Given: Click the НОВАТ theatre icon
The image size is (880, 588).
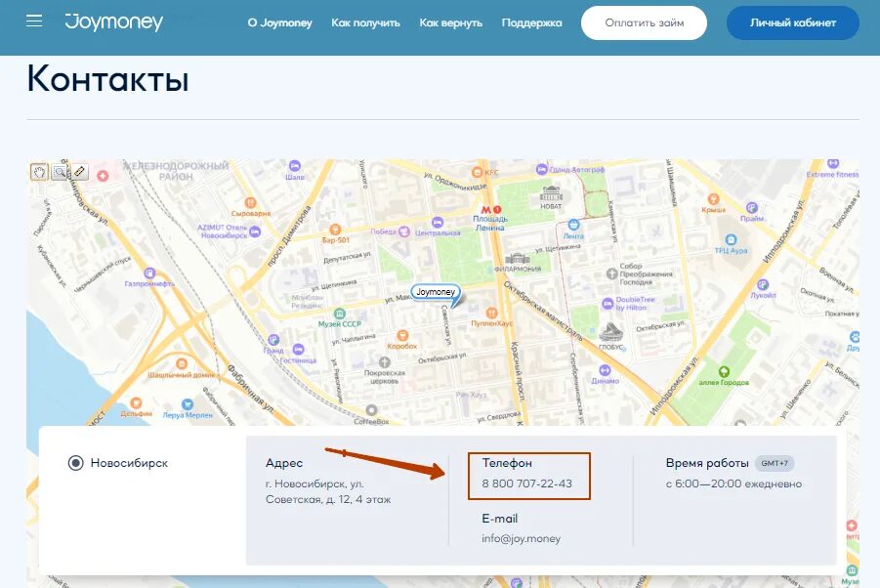Looking at the screenshot, I should [x=551, y=193].
